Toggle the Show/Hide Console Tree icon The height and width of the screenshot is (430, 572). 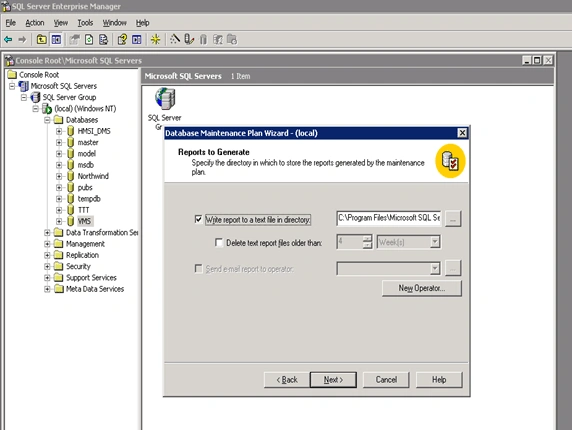click(56, 39)
